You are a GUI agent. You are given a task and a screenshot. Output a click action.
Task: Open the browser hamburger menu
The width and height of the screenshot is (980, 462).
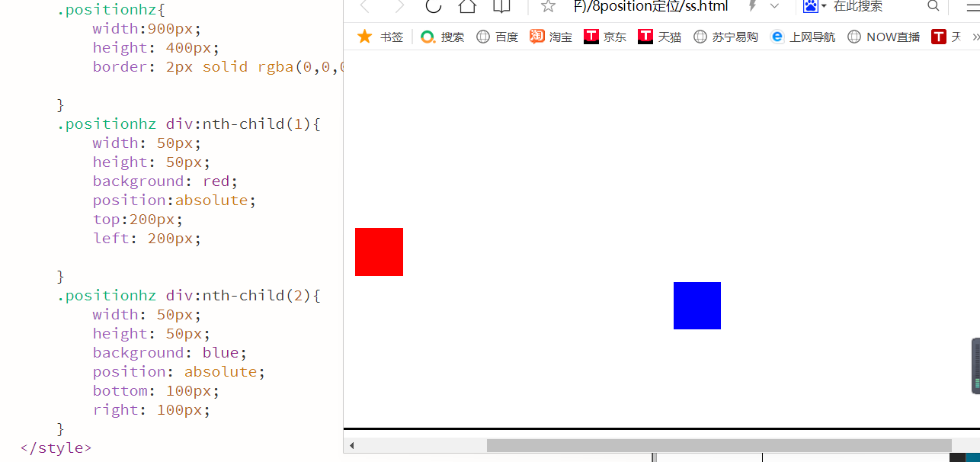(973, 6)
